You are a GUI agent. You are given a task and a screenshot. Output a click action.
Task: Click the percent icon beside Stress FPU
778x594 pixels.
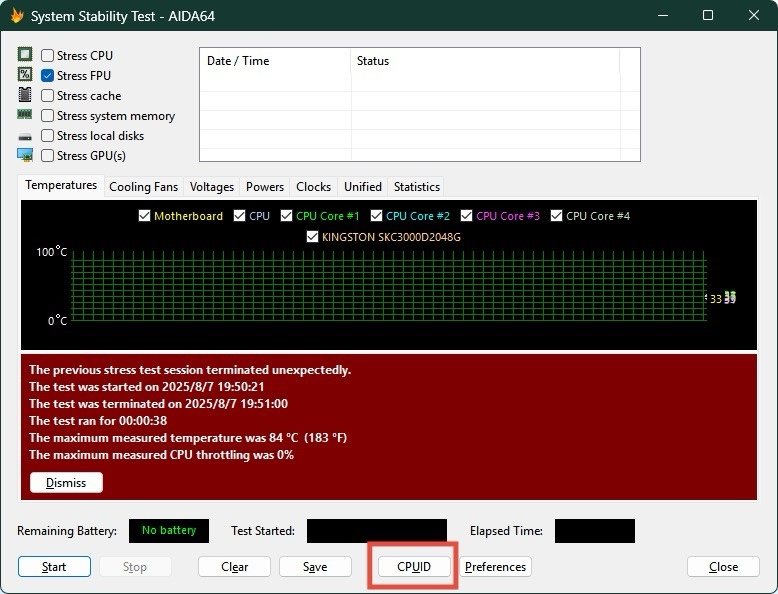click(x=25, y=74)
